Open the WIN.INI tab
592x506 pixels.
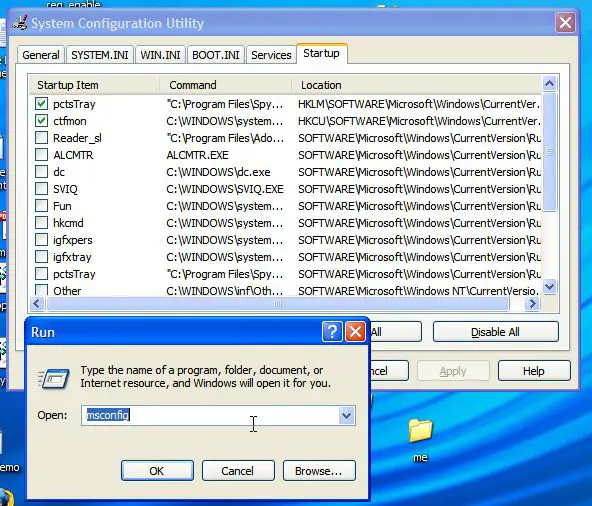click(x=160, y=55)
